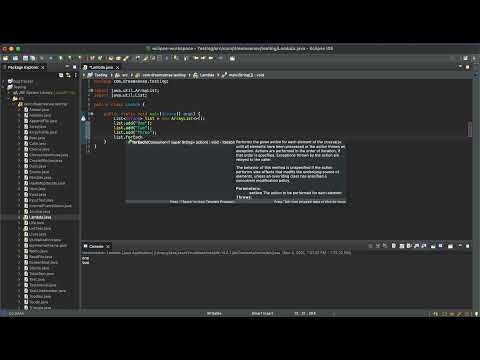Minimize the Console view
The image size is (480, 360).
(460, 246)
